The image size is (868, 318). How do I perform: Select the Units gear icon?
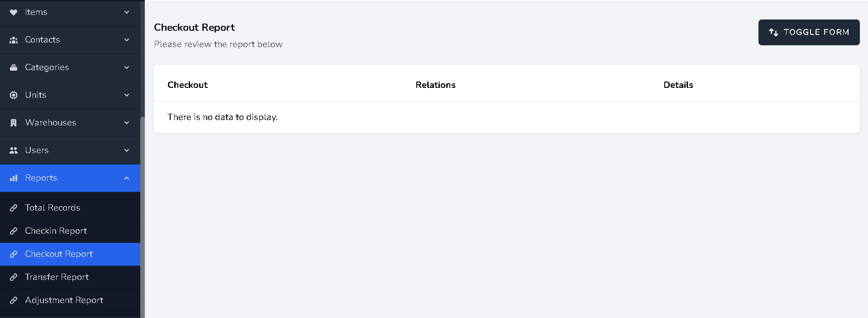(x=13, y=95)
